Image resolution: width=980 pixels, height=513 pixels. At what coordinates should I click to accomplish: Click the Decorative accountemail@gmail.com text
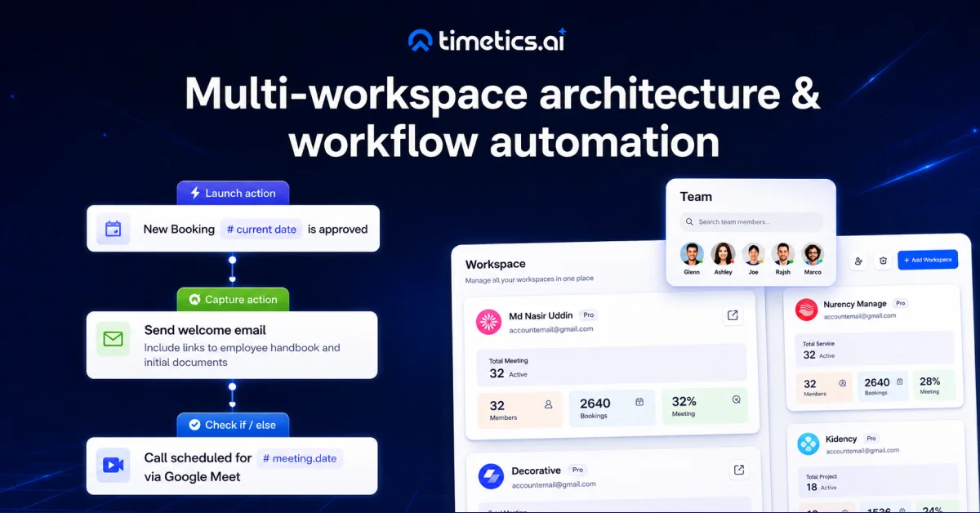554,484
